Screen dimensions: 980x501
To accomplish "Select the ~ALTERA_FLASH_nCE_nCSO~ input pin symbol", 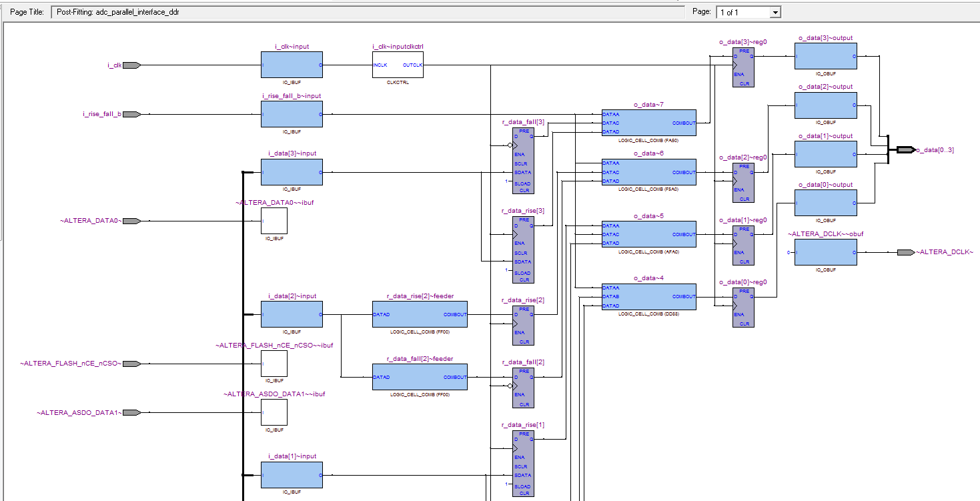I will click(132, 364).
